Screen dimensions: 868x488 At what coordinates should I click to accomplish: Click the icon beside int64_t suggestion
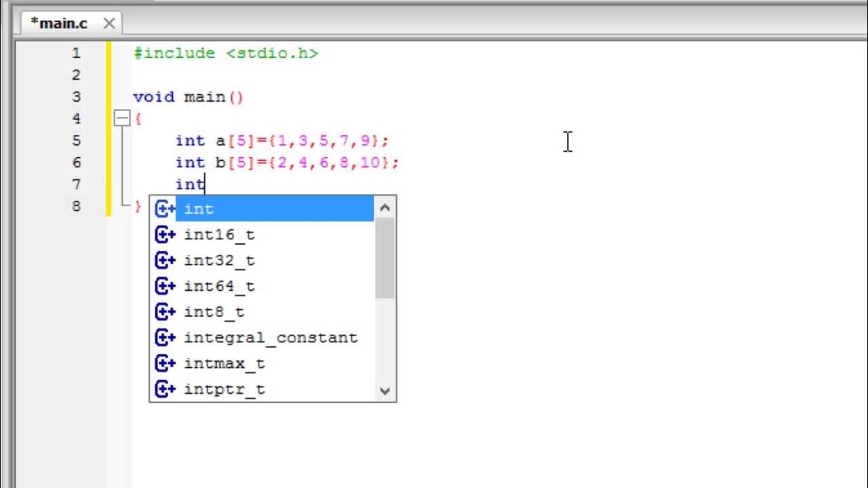(x=165, y=287)
